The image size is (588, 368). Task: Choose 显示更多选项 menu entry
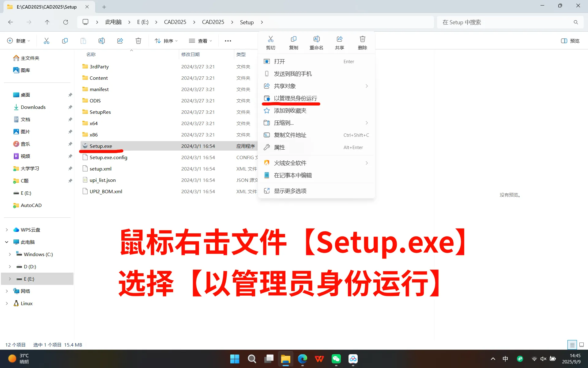290,191
